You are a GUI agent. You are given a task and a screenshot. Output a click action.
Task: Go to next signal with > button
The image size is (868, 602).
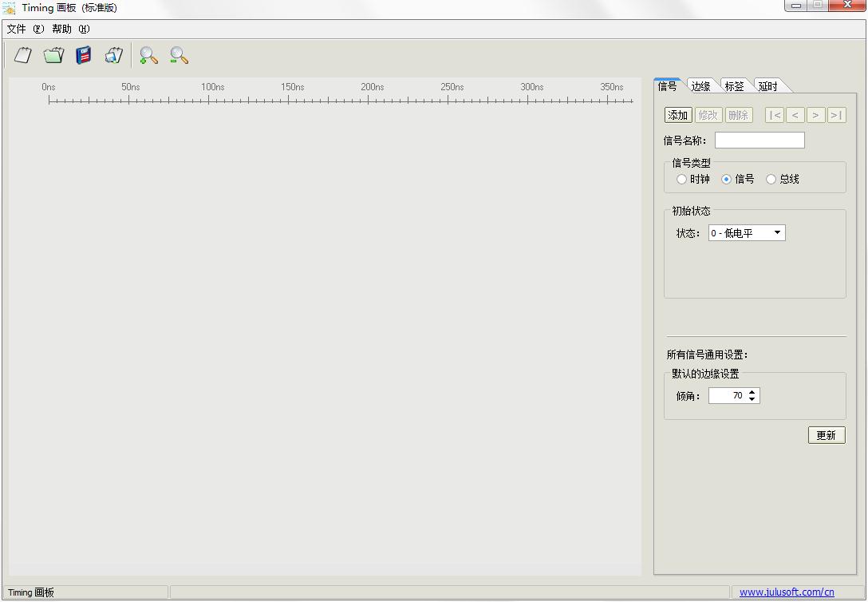coord(816,115)
